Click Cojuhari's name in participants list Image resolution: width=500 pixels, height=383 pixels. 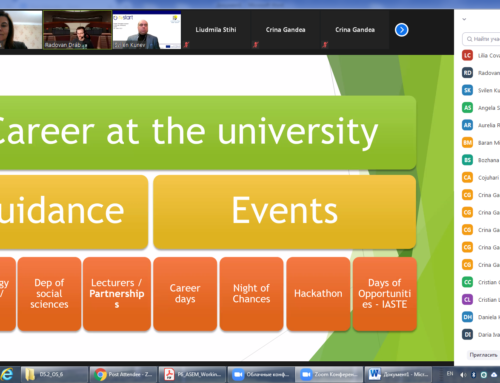(488, 178)
